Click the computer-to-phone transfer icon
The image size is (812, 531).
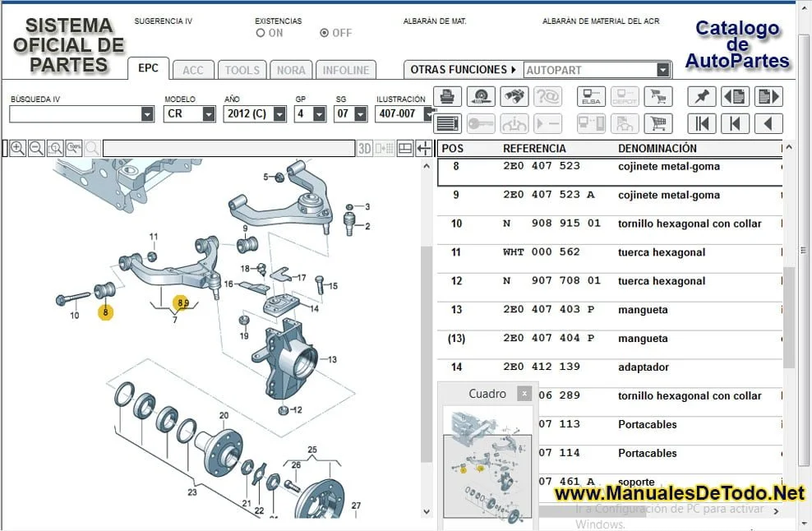pos(592,124)
